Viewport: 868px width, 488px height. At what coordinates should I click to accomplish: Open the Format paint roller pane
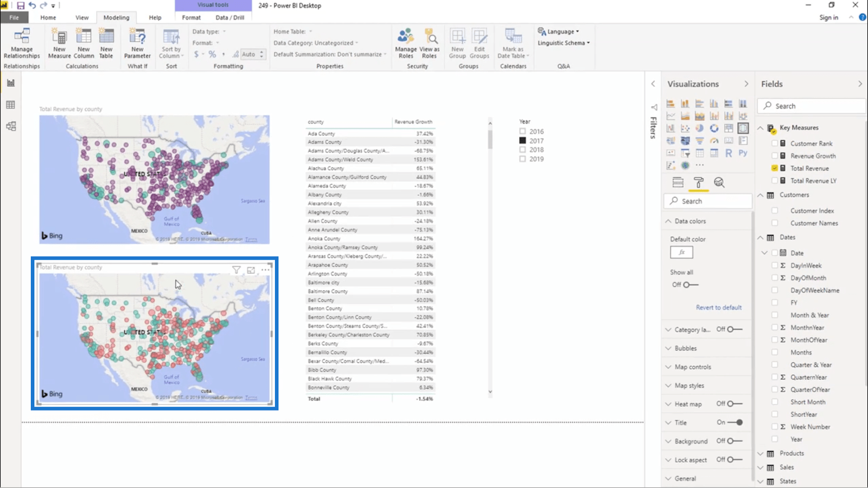(699, 182)
